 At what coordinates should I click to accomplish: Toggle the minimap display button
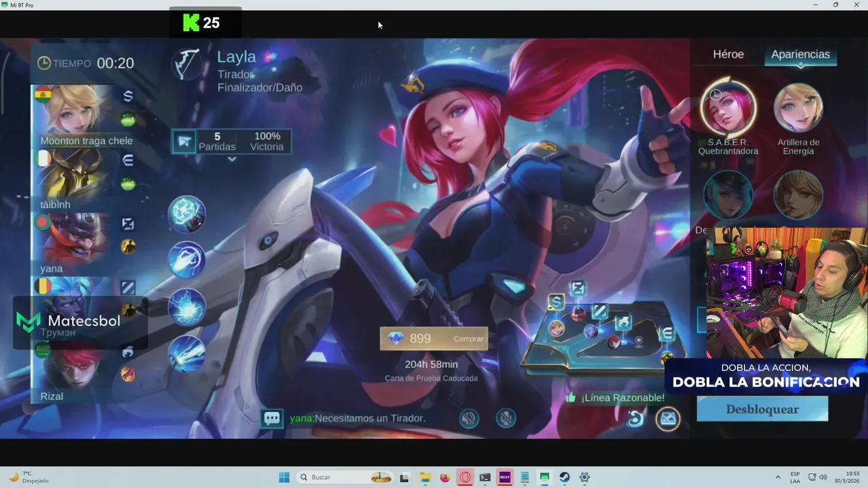pos(668,420)
